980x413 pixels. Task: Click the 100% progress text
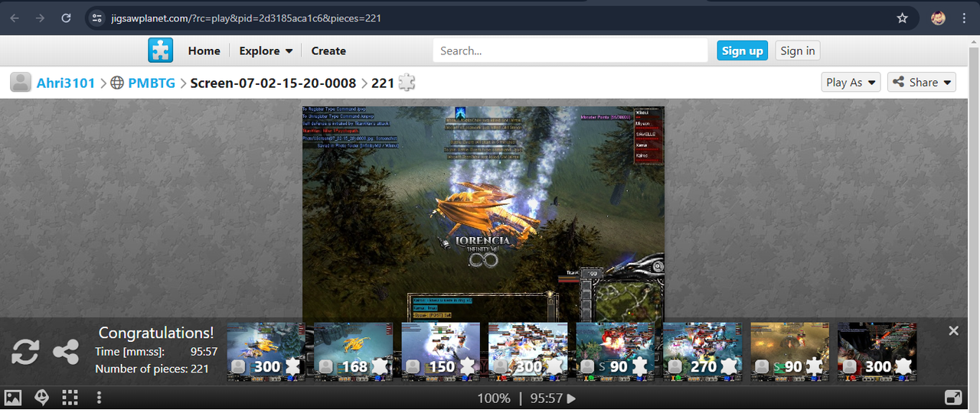point(494,398)
